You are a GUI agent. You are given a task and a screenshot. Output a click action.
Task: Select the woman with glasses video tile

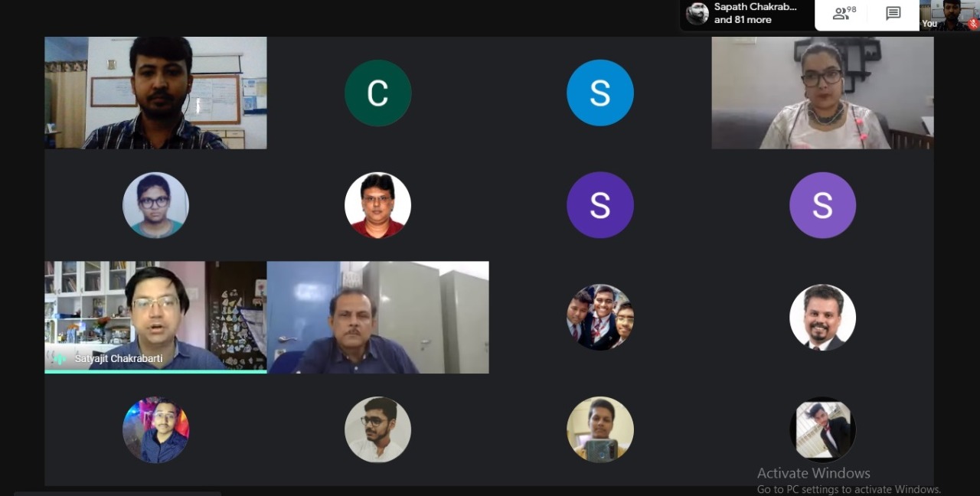[x=822, y=93]
